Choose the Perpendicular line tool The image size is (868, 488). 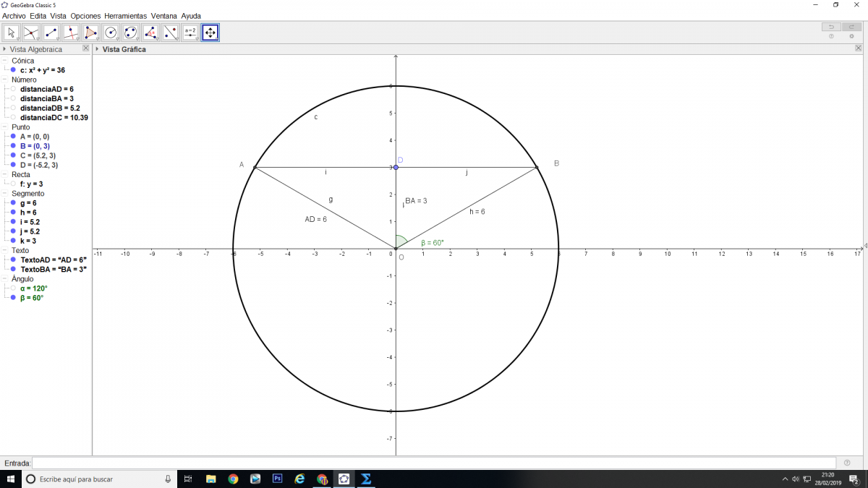point(71,33)
